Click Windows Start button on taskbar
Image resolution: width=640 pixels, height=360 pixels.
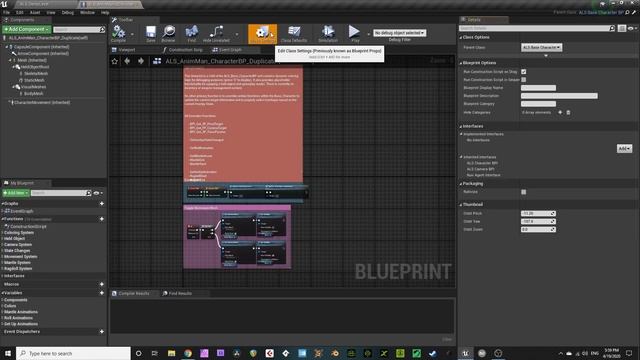(x=8, y=353)
